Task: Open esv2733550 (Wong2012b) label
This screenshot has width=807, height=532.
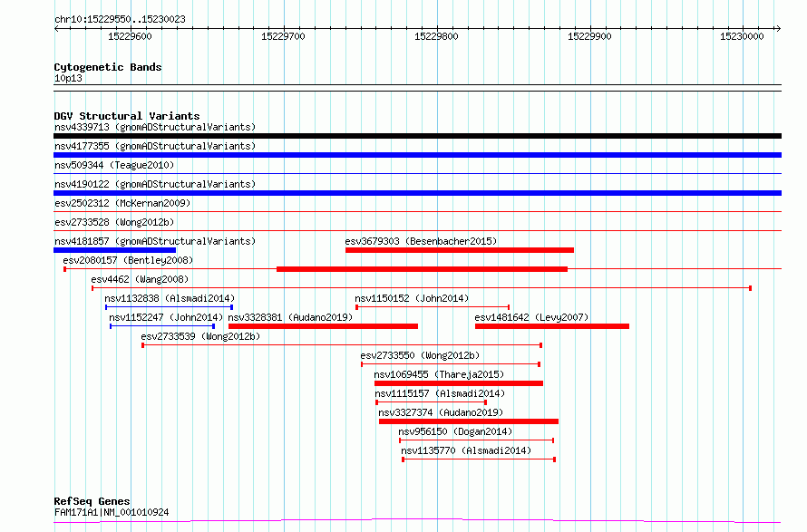Action: [x=420, y=355]
